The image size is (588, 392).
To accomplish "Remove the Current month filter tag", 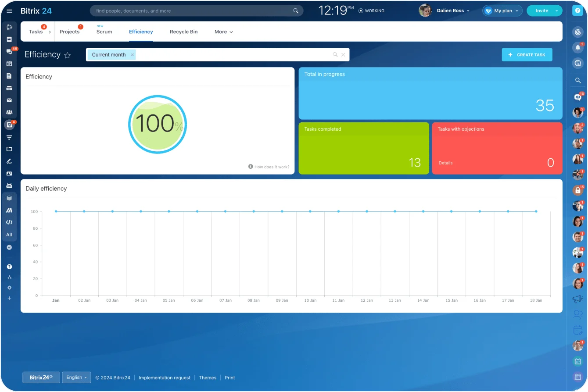I will click(x=132, y=55).
